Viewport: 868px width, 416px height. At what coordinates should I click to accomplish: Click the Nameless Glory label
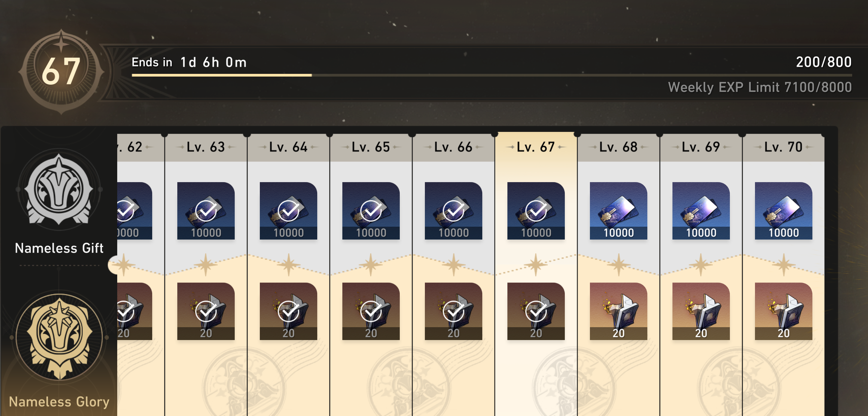tap(59, 402)
